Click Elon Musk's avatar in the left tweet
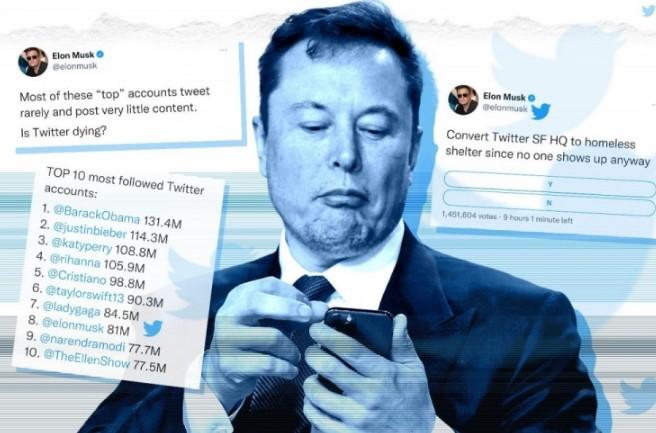656x433 pixels. pyautogui.click(x=33, y=62)
